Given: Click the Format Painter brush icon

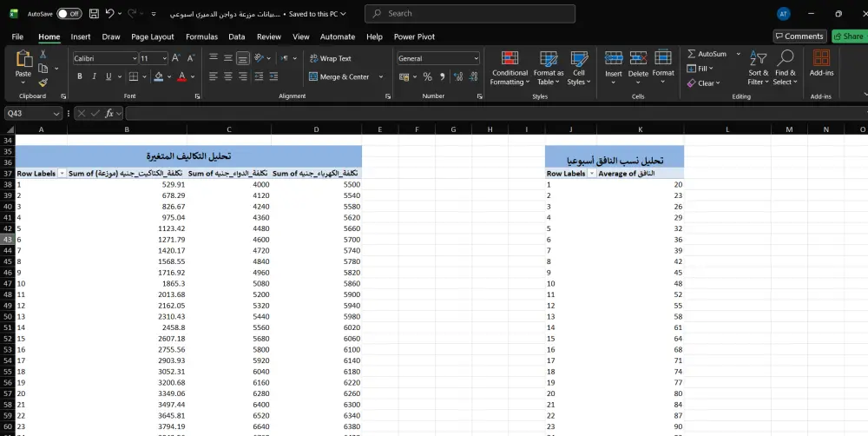Looking at the screenshot, I should pyautogui.click(x=43, y=83).
